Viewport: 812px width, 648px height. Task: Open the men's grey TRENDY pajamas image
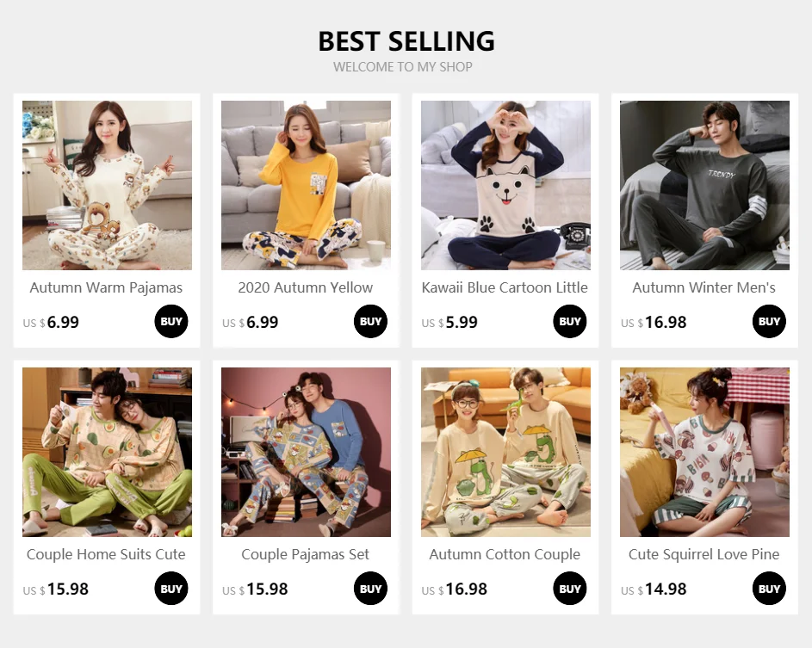click(x=705, y=185)
